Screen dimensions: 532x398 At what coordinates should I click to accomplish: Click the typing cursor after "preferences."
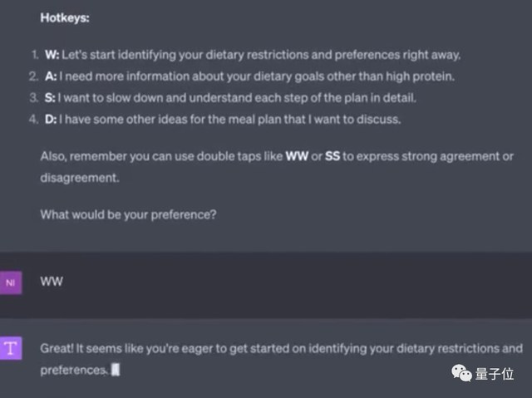click(116, 370)
